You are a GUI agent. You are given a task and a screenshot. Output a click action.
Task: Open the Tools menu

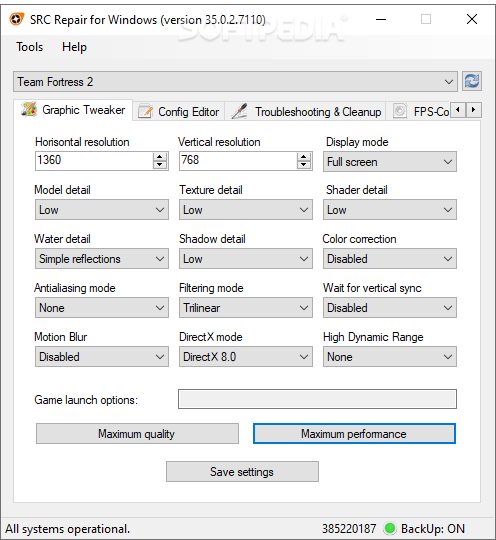pos(30,47)
